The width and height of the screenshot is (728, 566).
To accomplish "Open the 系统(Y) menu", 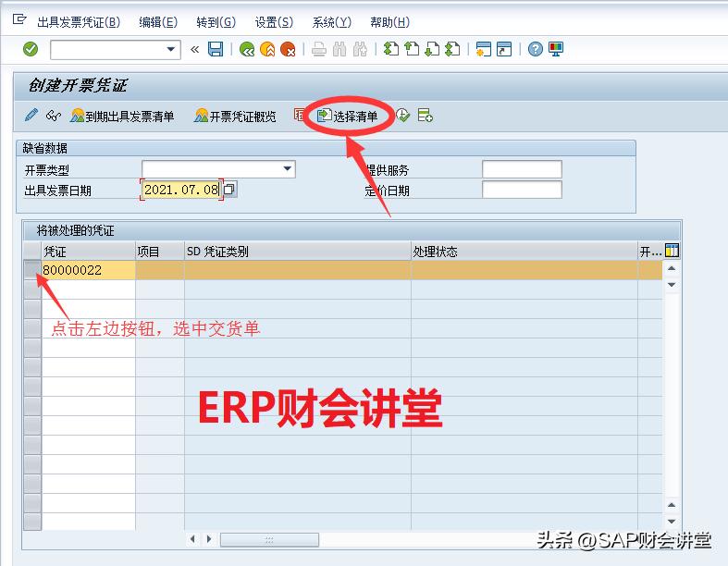I will 331,22.
